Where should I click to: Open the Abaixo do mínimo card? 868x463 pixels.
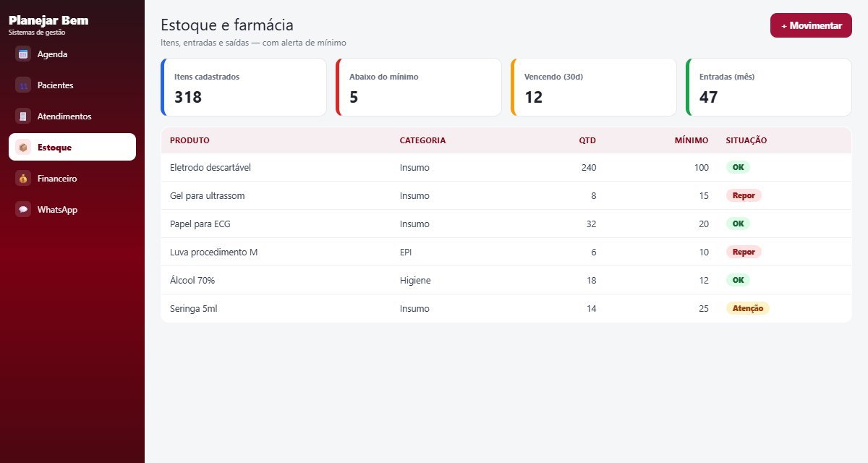(419, 87)
